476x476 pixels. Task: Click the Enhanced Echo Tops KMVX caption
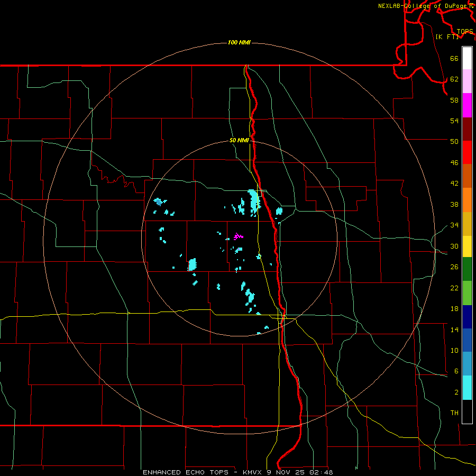coord(237,472)
